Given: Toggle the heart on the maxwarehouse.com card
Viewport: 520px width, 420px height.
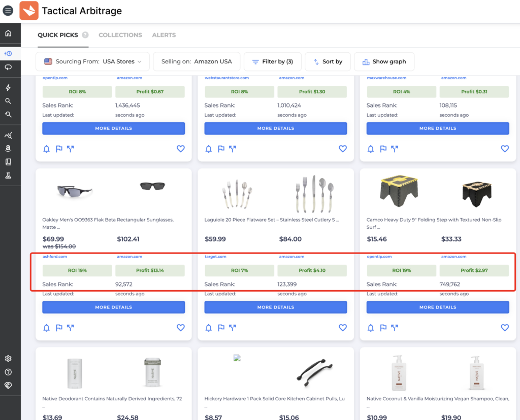Looking at the screenshot, I should point(505,149).
